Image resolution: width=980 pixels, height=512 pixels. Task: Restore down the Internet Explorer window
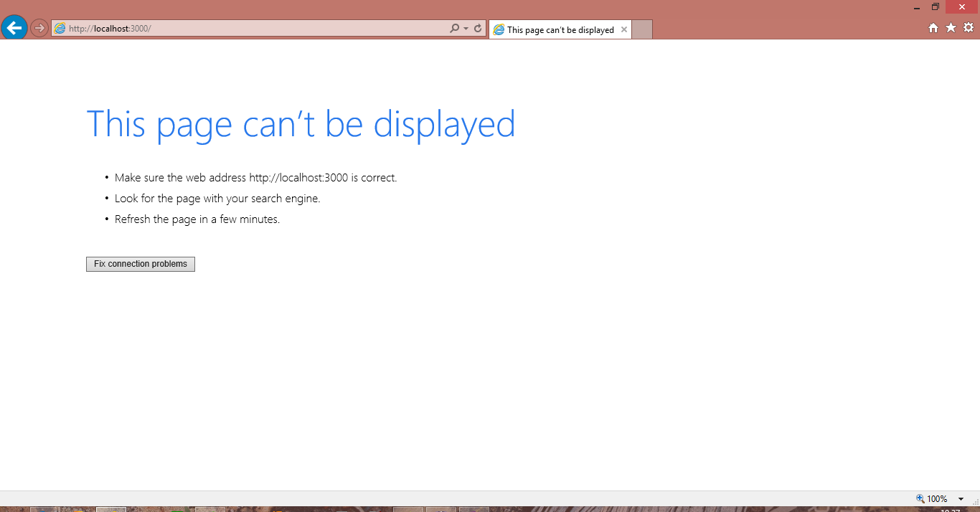[x=936, y=7]
